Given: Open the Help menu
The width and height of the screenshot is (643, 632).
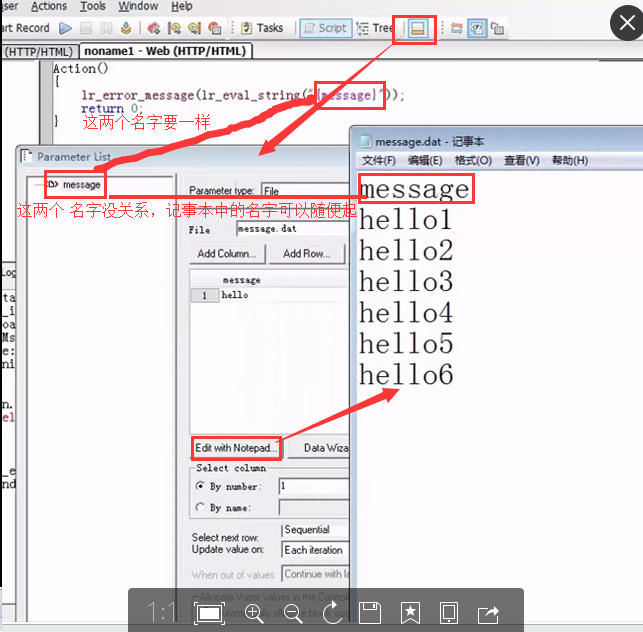Looking at the screenshot, I should (x=182, y=6).
